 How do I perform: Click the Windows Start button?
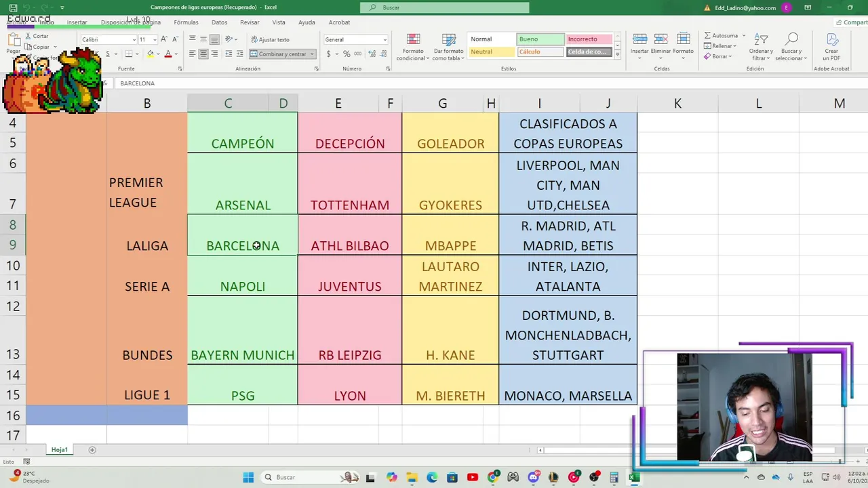click(248, 477)
